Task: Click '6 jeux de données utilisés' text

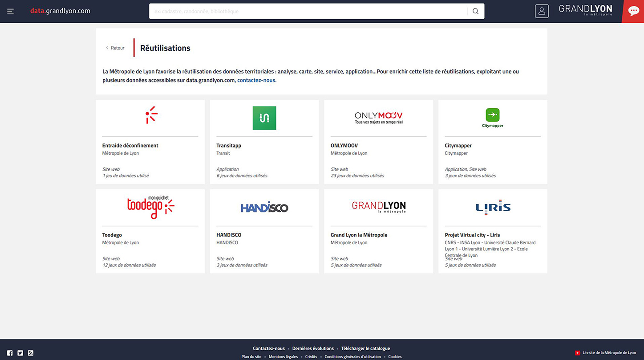Action: [x=242, y=176]
